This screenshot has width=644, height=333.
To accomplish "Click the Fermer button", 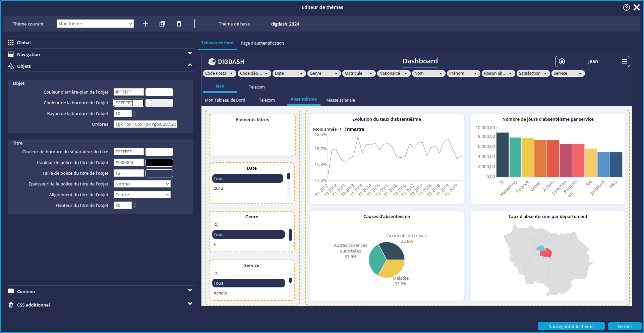I will pos(625,326).
